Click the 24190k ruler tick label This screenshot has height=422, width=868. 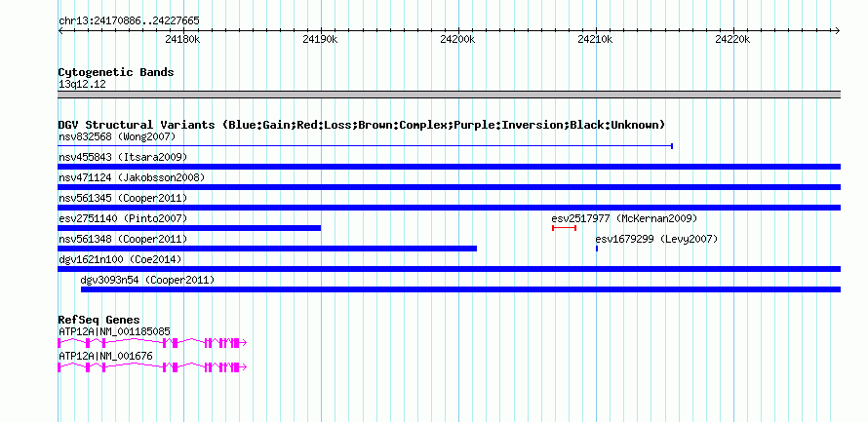tap(320, 40)
